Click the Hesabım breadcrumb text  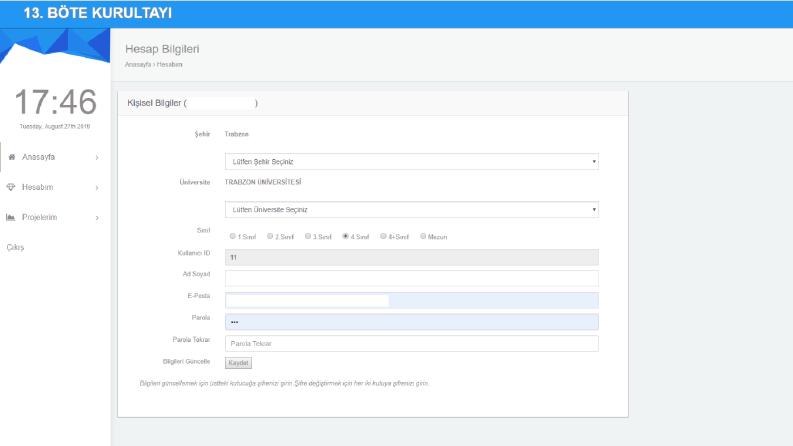point(169,65)
